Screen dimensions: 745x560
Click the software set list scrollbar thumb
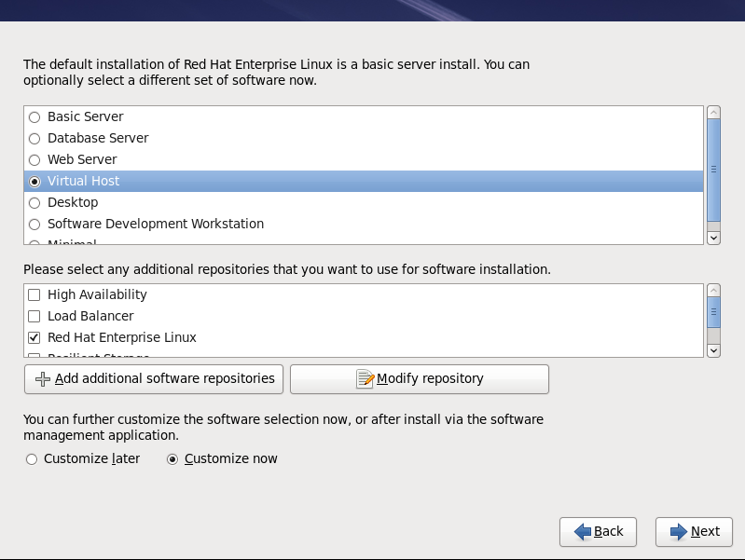713,170
